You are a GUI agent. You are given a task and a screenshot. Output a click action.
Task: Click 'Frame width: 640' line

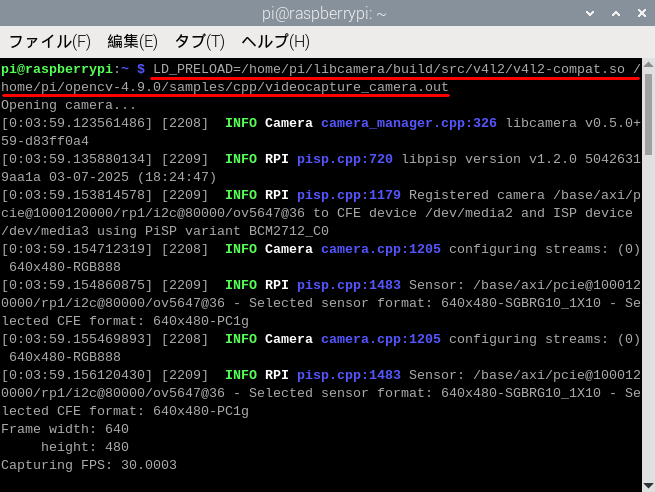point(65,429)
